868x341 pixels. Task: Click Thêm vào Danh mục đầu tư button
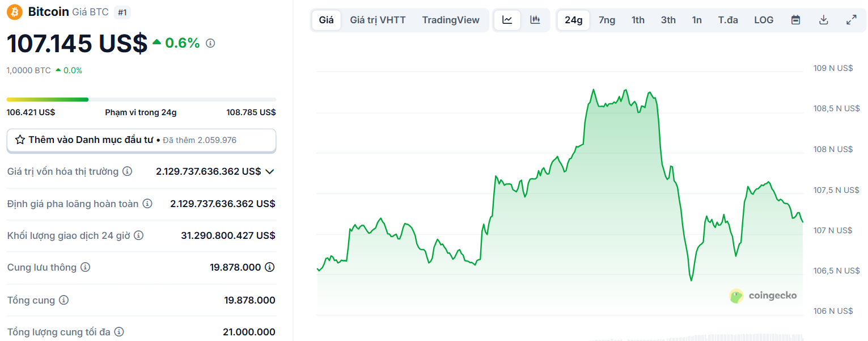coord(141,140)
